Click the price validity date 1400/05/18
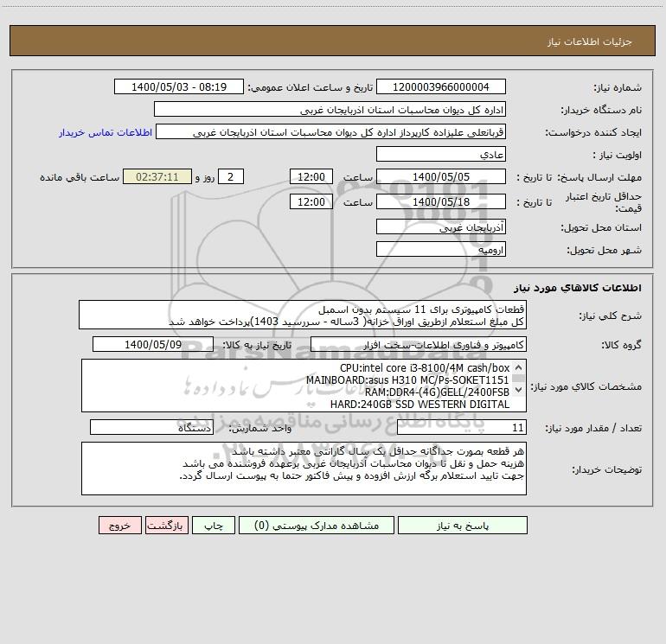This screenshot has width=666, height=644. pyautogui.click(x=441, y=202)
